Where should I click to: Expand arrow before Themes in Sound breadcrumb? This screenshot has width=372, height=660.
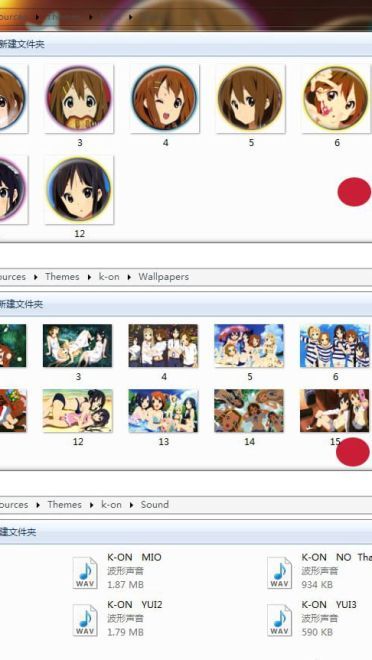pos(38,505)
